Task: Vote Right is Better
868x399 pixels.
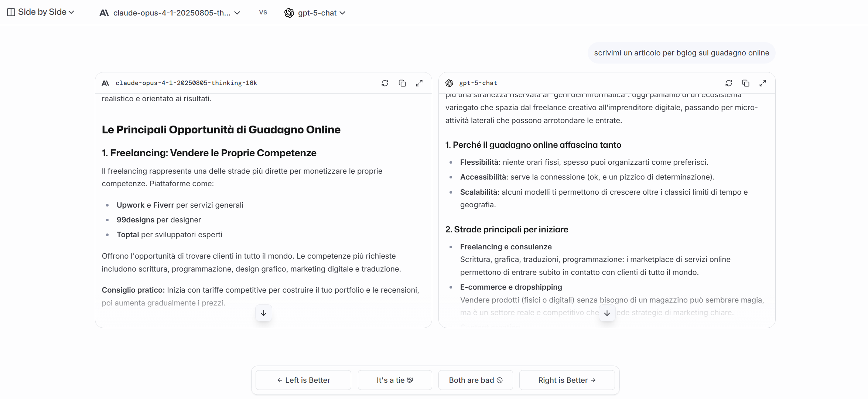Action: (x=567, y=380)
